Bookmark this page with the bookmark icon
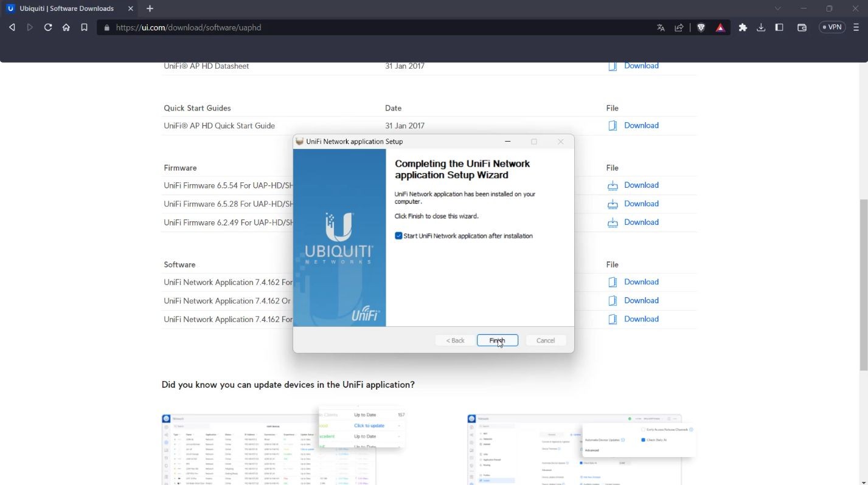The image size is (868, 485). [84, 27]
